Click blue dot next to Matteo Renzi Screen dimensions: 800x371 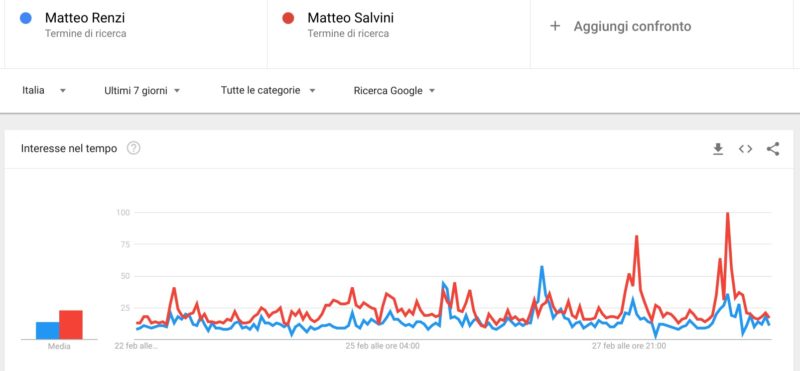pyautogui.click(x=26, y=18)
